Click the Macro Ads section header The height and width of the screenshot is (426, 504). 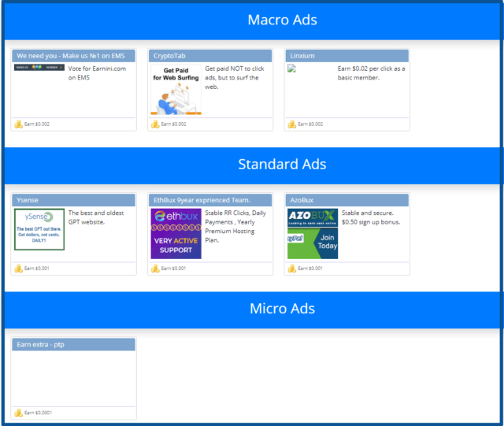[282, 20]
